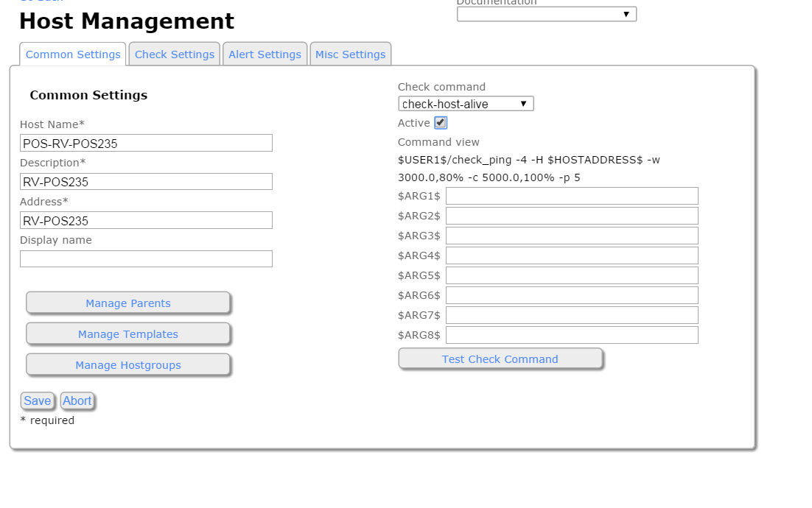
Task: Abort the host changes
Action: [x=77, y=401]
